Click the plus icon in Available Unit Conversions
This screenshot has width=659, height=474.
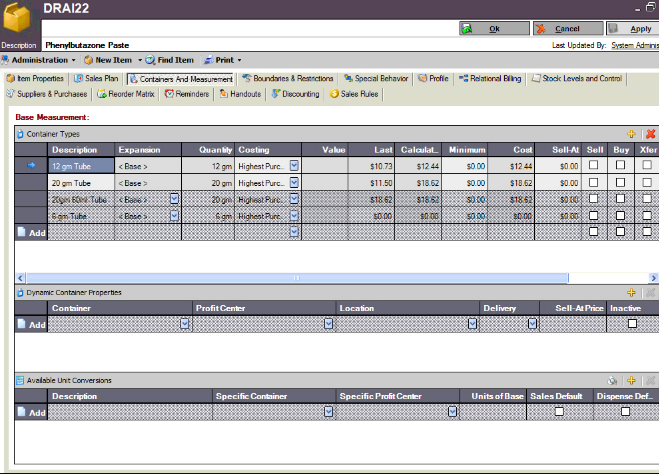point(631,381)
